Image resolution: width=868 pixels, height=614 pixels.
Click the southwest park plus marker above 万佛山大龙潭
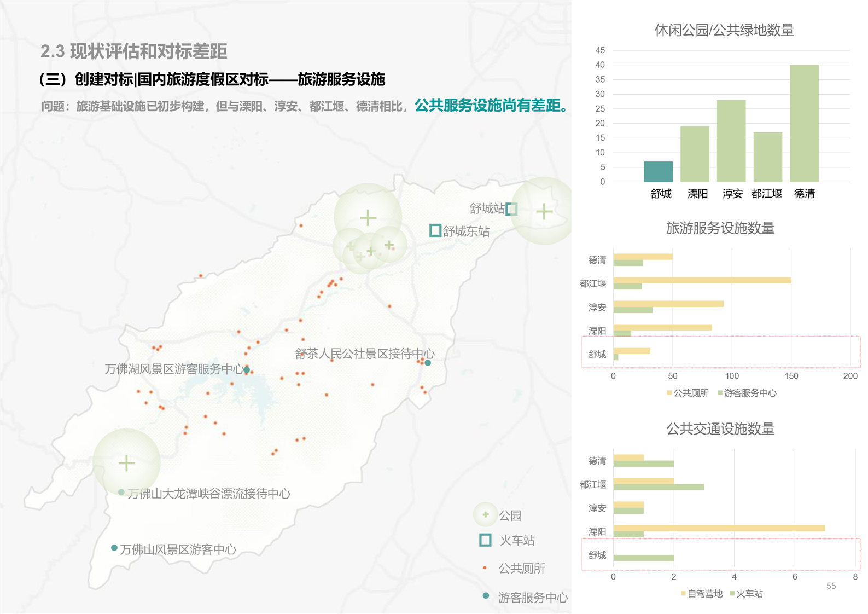click(126, 463)
